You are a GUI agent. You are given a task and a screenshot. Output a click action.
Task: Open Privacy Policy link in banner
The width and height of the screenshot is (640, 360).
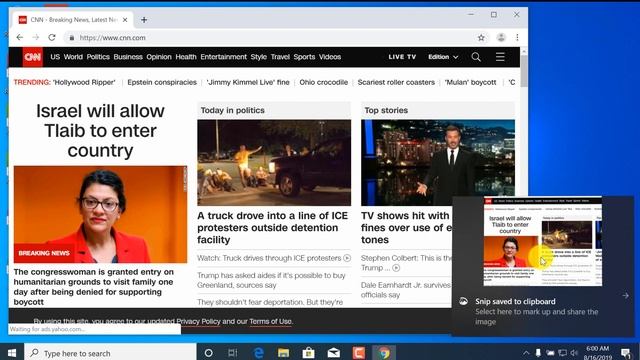[x=198, y=321]
